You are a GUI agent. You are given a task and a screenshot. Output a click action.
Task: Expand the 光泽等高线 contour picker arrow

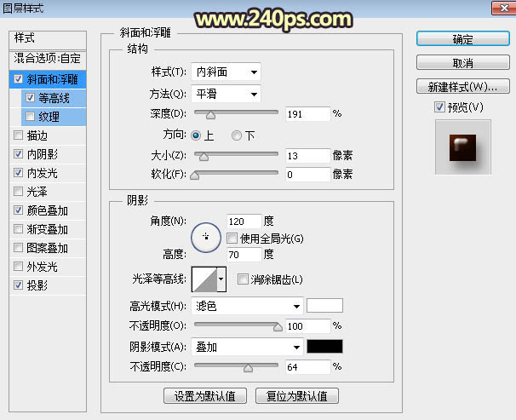221,279
